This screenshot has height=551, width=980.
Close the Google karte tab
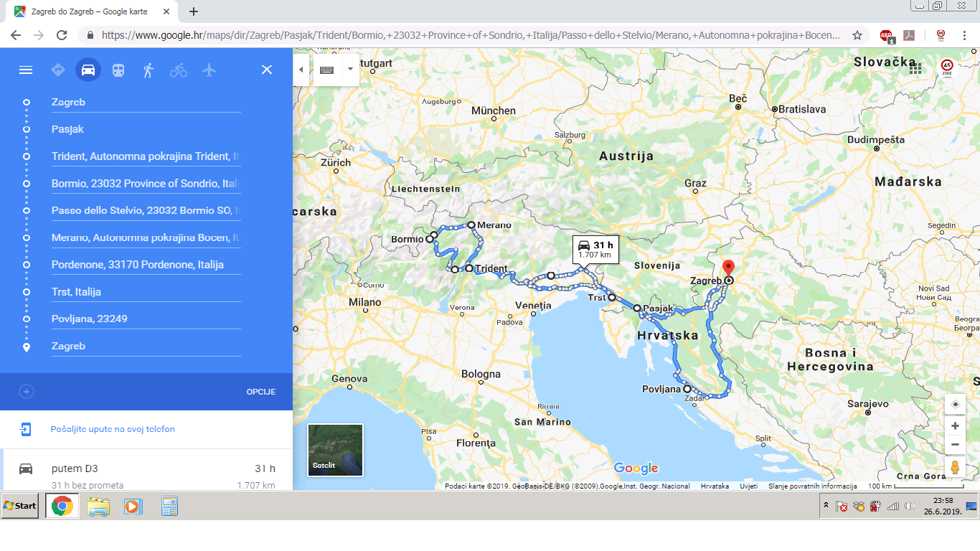166,11
